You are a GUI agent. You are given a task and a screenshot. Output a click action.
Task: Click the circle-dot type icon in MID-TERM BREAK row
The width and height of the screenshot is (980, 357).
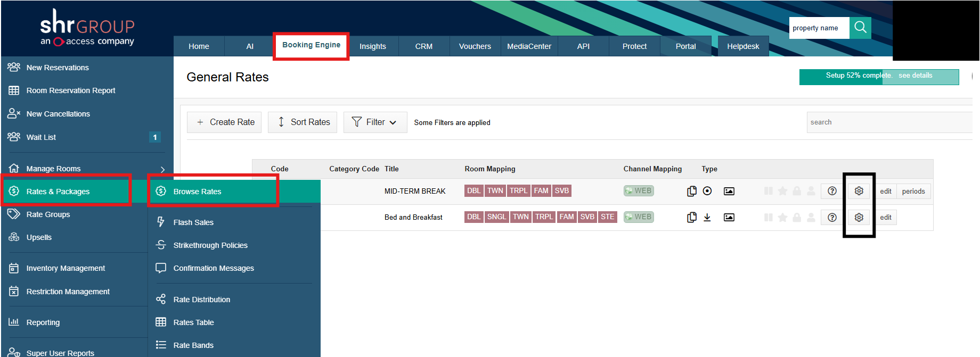pyautogui.click(x=707, y=191)
